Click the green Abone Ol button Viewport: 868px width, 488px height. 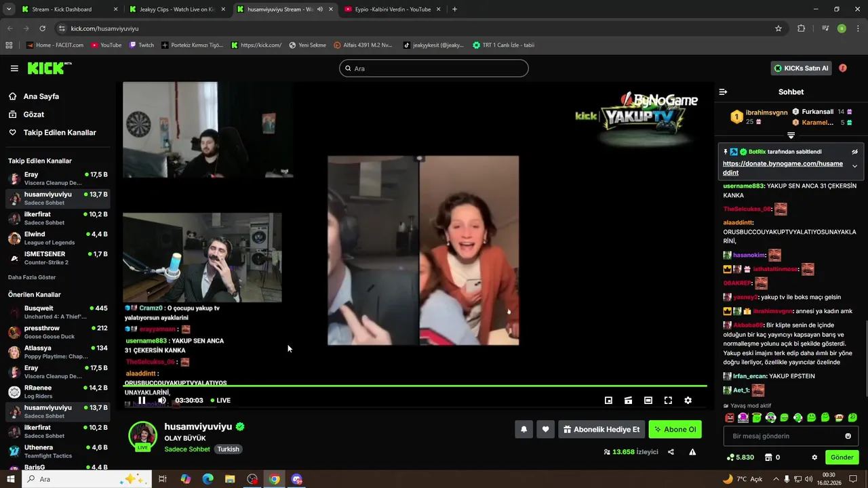(x=675, y=429)
